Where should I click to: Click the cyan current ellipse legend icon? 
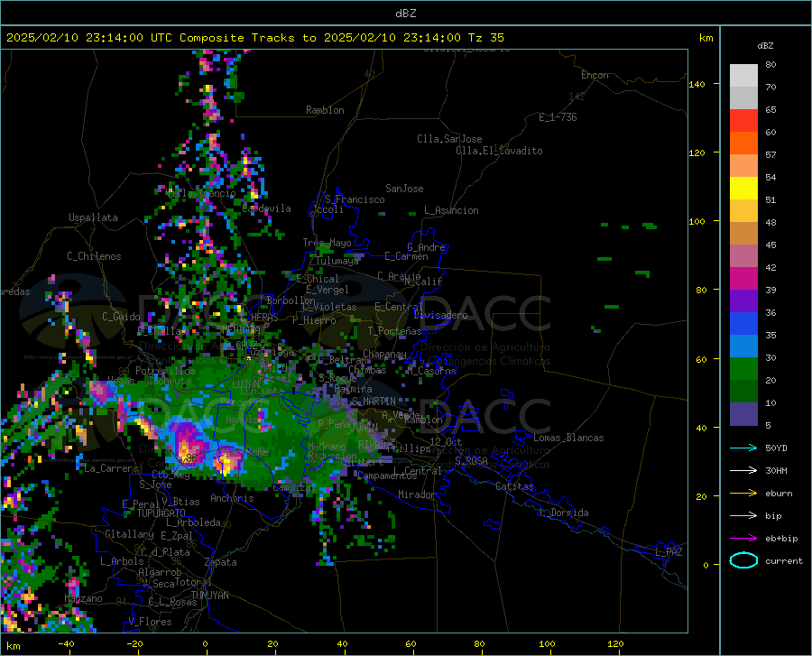[x=743, y=560]
